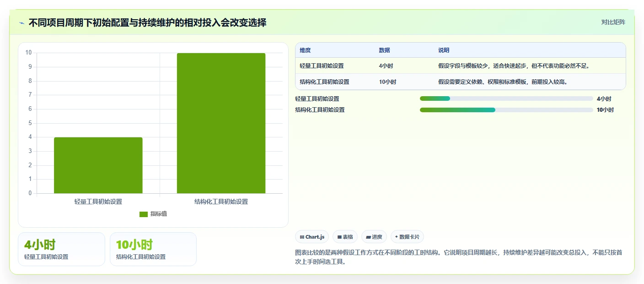644x284 pixels.
Task: Click the Chart.js tag chip
Action: (312, 237)
